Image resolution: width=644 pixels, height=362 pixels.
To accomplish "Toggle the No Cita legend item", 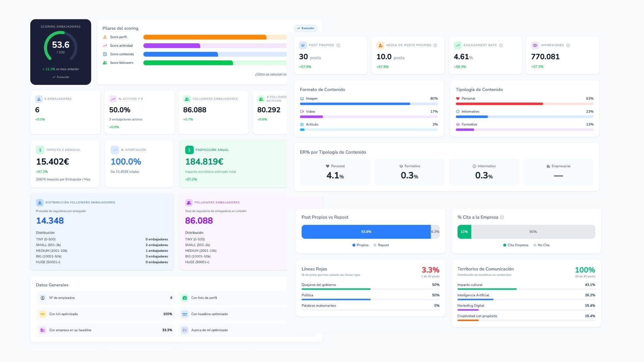I will coord(541,245).
